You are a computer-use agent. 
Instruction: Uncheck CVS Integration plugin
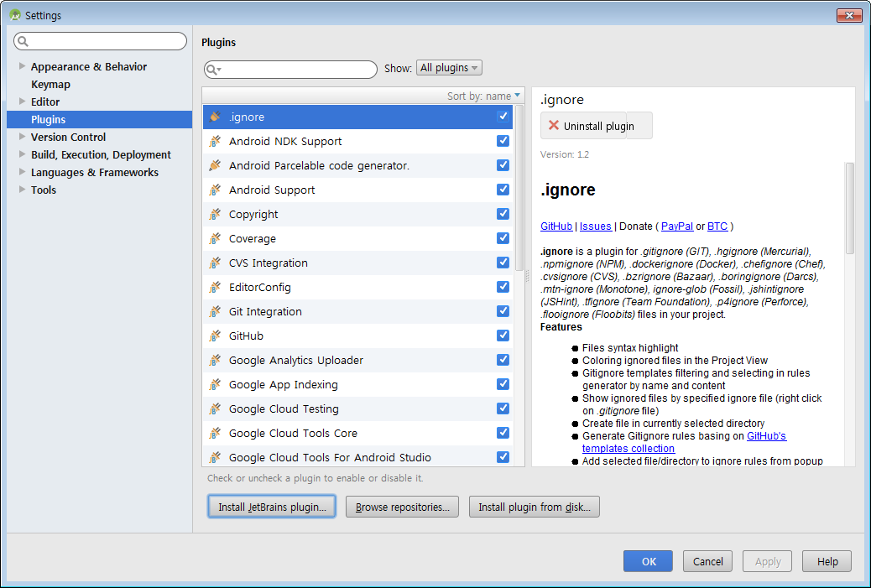[x=503, y=262]
